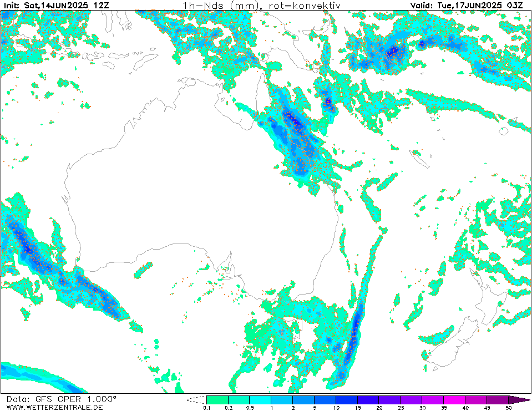Click the scale label reading 35
Image resolution: width=532 pixels, height=411 pixels.
(x=444, y=408)
